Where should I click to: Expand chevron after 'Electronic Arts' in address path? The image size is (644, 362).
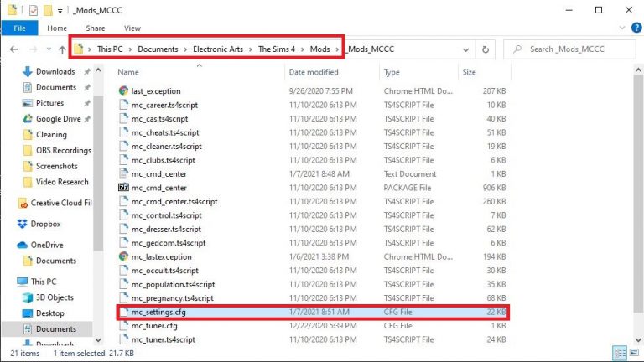point(251,49)
